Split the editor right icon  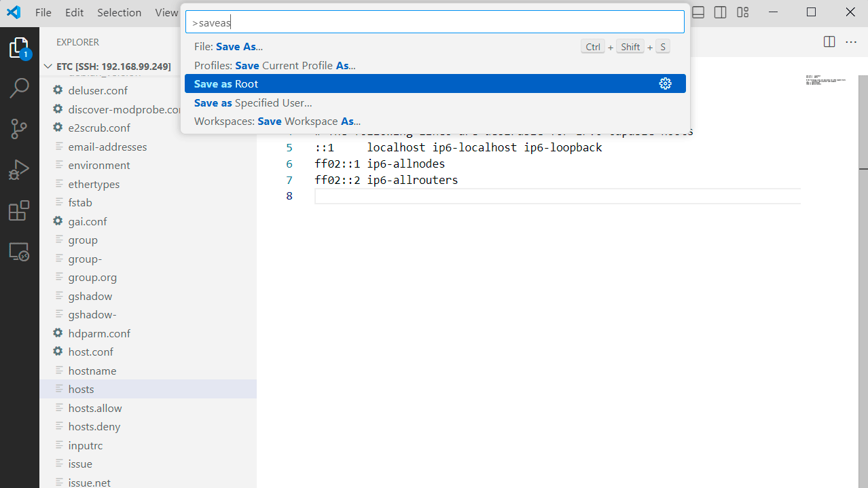pos(829,42)
